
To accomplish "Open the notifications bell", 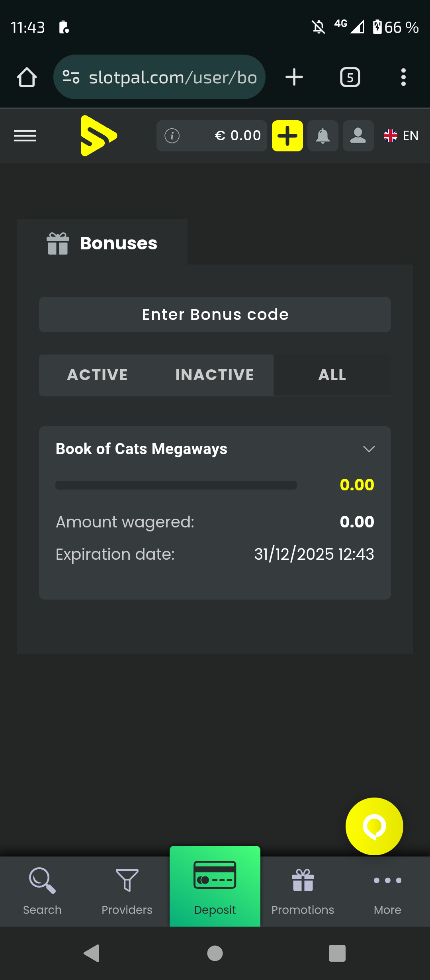I will (322, 136).
